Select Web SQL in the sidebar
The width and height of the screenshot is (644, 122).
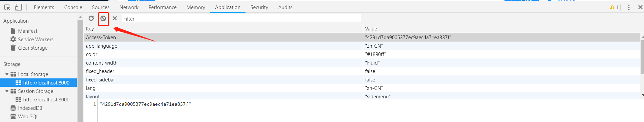(25, 117)
